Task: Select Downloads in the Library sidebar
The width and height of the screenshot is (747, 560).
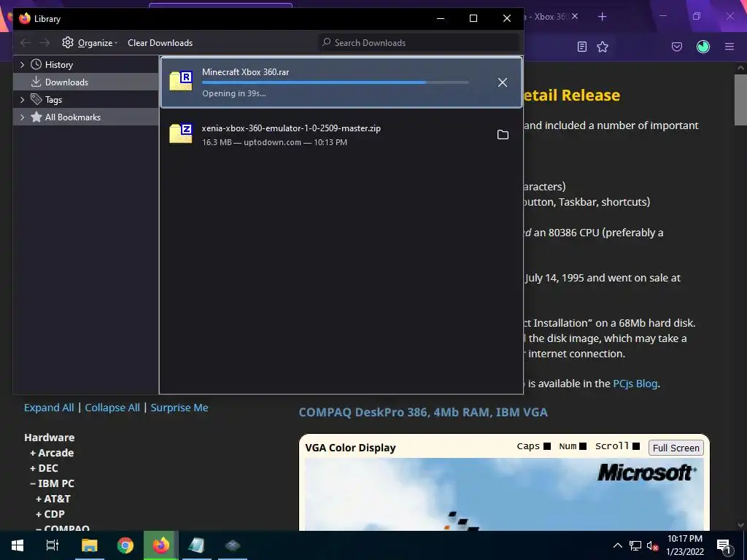Action: 86,82
